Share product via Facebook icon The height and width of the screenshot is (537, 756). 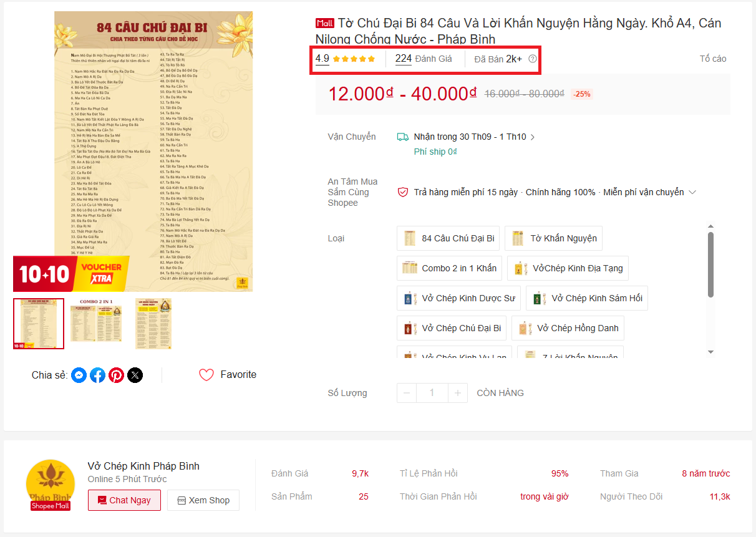pyautogui.click(x=97, y=375)
